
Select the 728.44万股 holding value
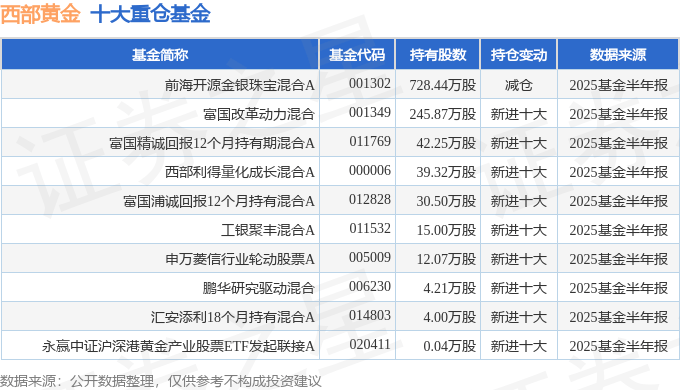(443, 85)
